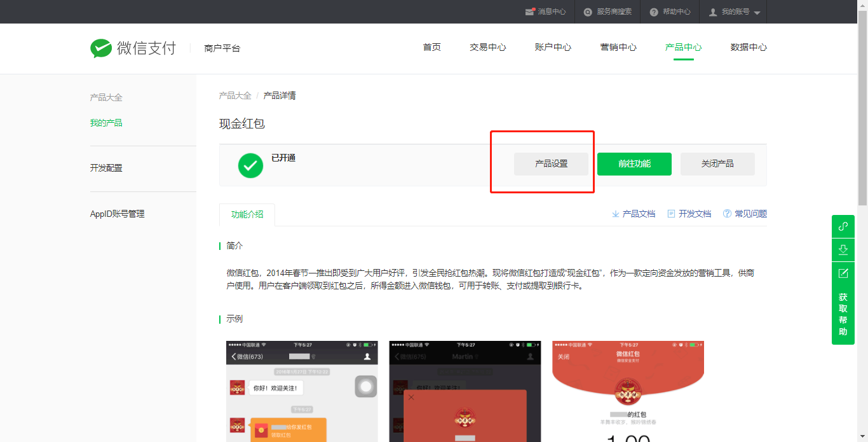Click the green 前往功能 button
This screenshot has width=868, height=442.
click(x=634, y=163)
